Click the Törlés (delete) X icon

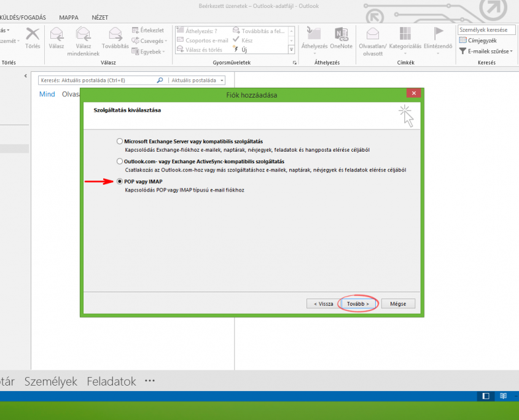32,34
